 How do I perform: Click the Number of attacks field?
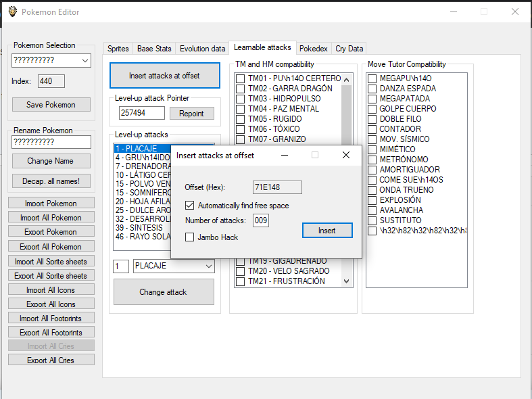(261, 220)
